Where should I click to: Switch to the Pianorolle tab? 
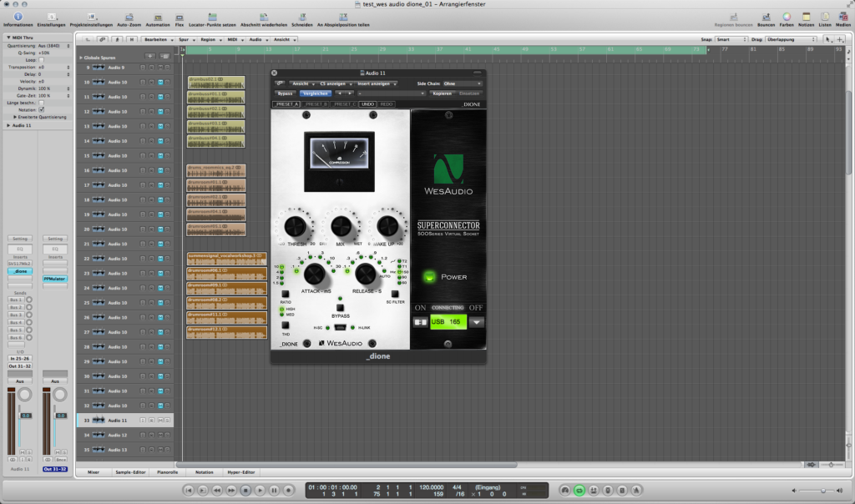pyautogui.click(x=167, y=472)
